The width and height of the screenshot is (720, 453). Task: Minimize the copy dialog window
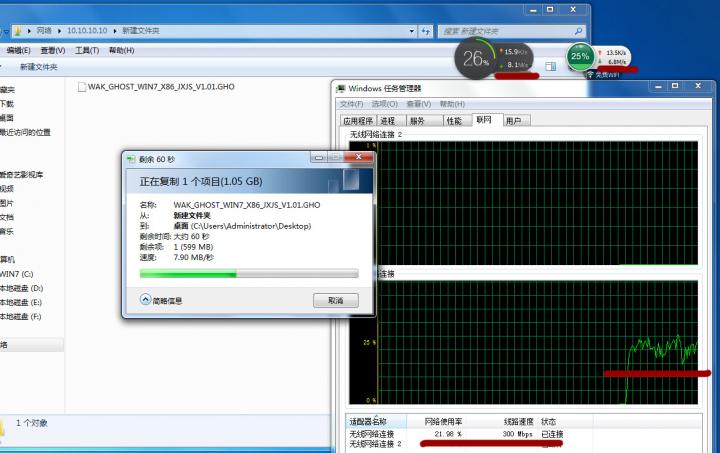[319, 157]
